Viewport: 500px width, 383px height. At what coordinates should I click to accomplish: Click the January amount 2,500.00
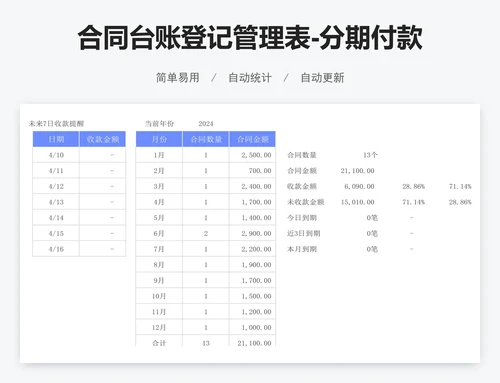[x=256, y=155]
